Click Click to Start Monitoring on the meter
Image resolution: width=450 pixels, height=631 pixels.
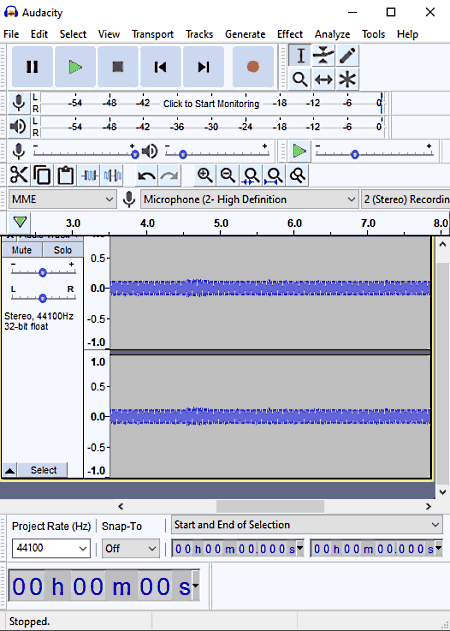tap(211, 103)
